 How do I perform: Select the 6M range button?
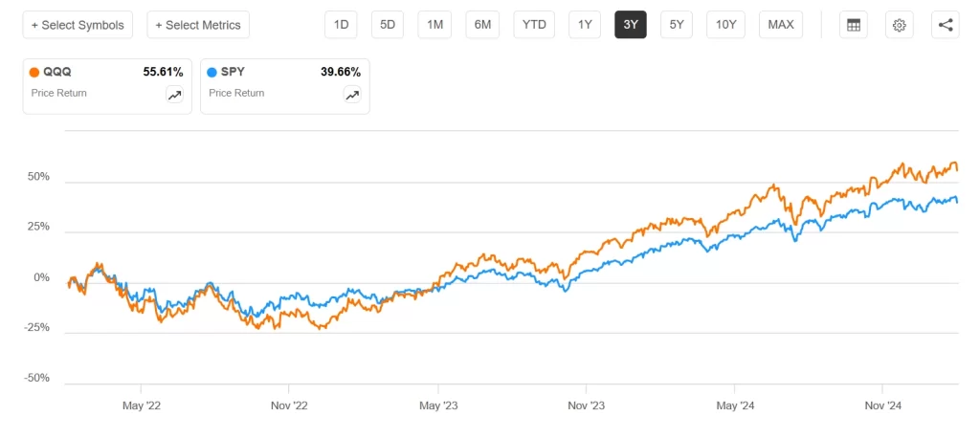click(482, 25)
